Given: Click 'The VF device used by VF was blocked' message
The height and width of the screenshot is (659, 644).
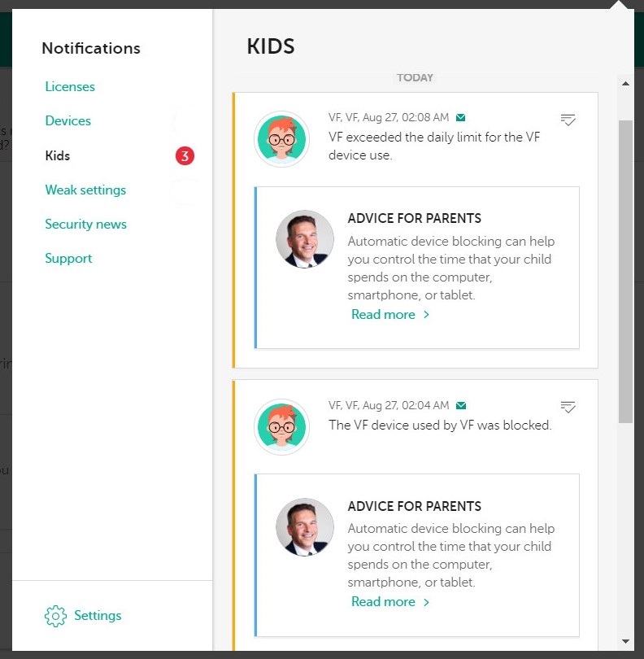Looking at the screenshot, I should tap(440, 426).
